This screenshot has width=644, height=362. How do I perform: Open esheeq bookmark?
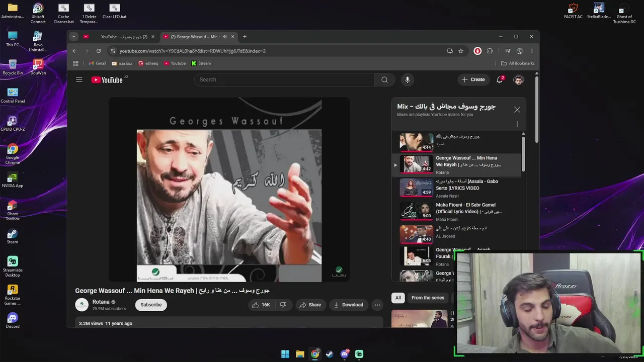(148, 63)
